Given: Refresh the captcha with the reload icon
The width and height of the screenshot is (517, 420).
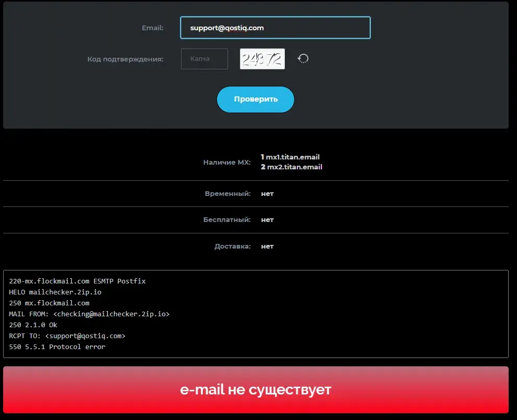Looking at the screenshot, I should click(x=303, y=59).
